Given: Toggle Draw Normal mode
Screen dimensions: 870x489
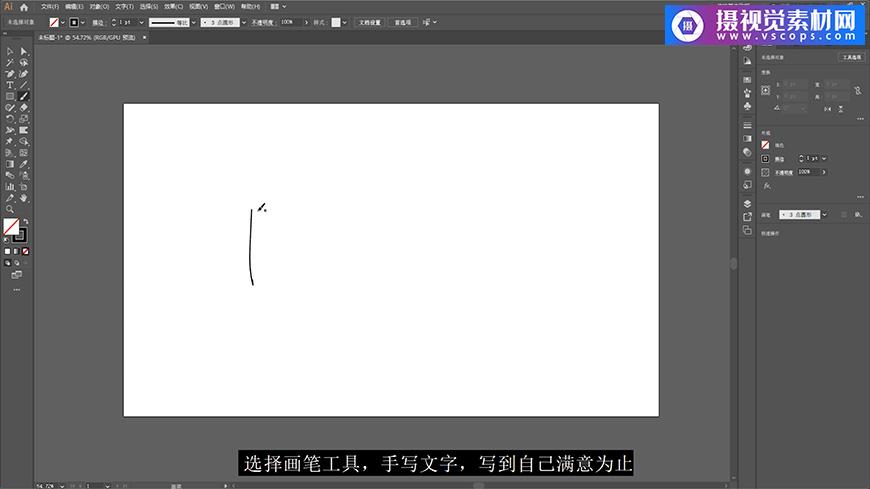Looking at the screenshot, I should coord(7,263).
